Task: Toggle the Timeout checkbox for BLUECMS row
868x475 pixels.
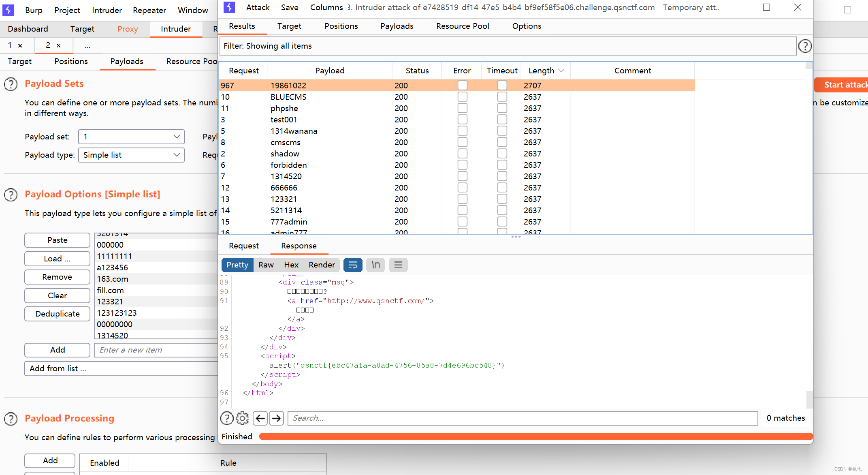Action: [502, 97]
